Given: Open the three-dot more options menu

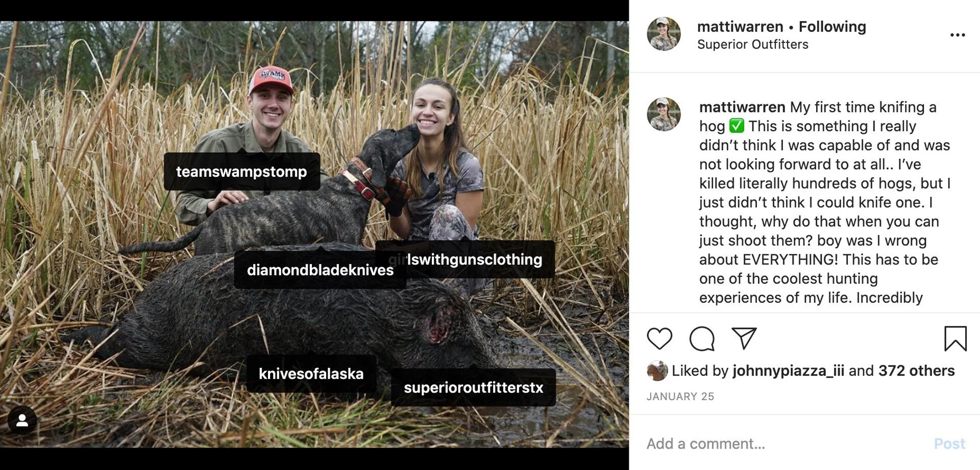Looking at the screenshot, I should 957,35.
